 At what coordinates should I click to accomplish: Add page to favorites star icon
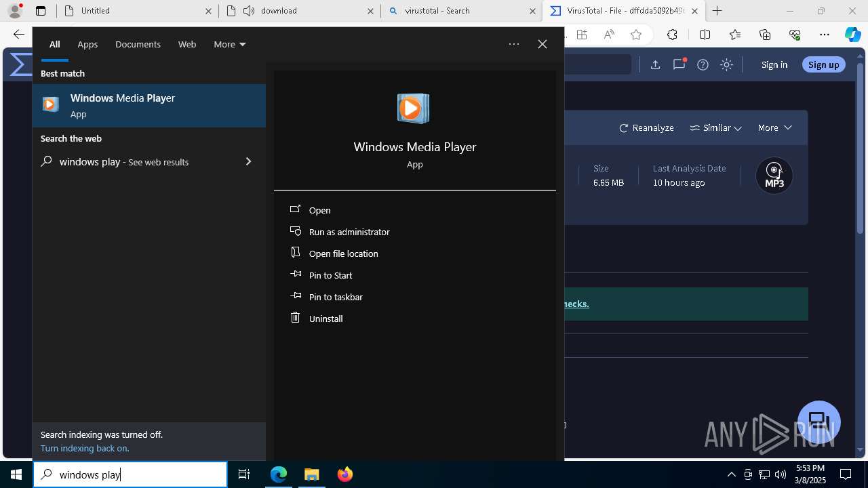(x=635, y=35)
